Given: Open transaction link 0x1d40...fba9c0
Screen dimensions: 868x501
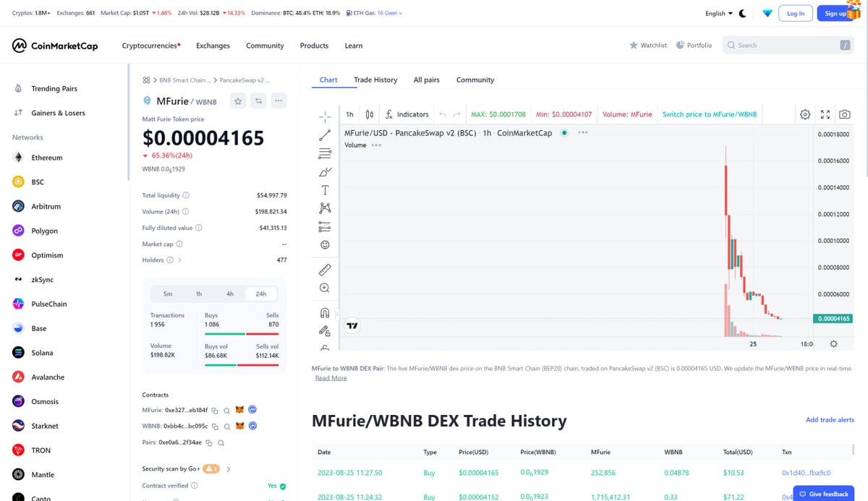Looking at the screenshot, I should coord(807,473).
